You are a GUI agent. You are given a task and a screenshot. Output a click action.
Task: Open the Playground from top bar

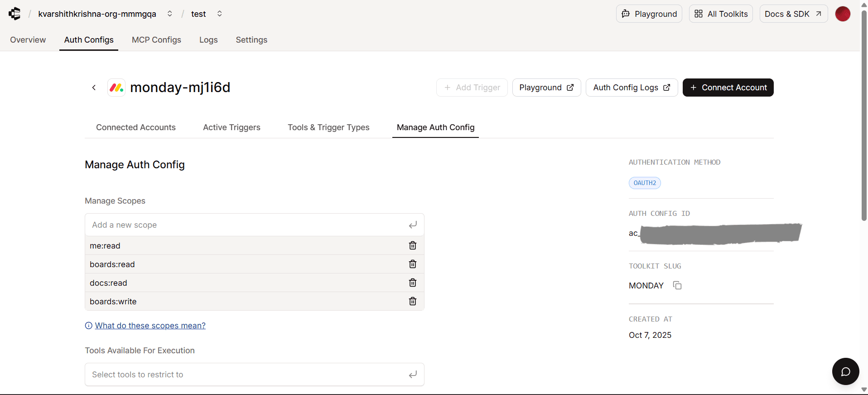click(x=649, y=14)
